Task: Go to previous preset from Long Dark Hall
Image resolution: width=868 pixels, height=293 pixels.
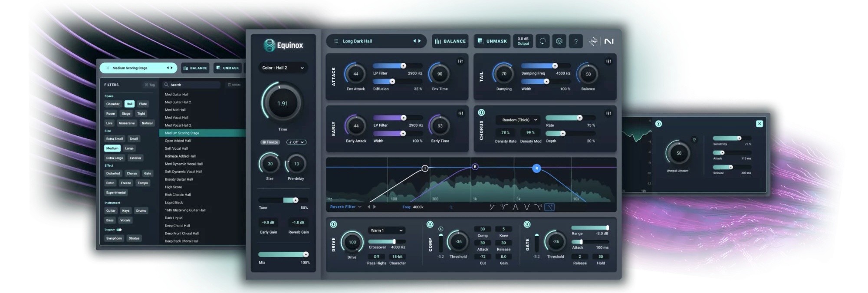Action: 414,41
